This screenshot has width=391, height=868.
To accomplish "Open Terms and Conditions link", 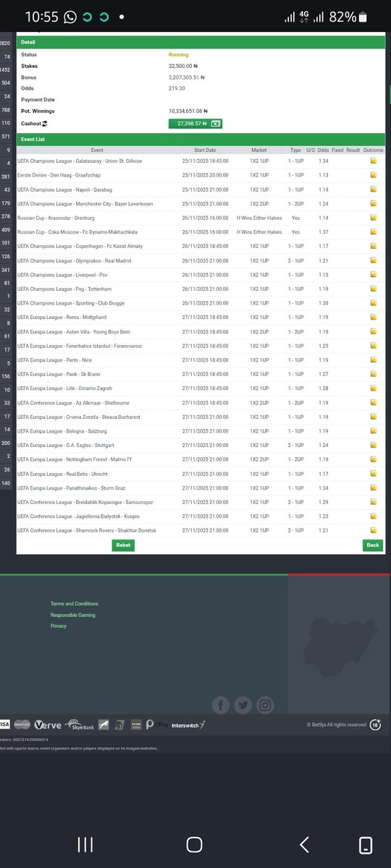I will coord(75,603).
